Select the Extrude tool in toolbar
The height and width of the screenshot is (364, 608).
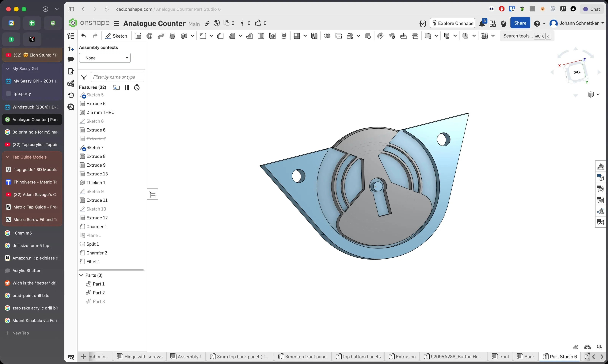coord(138,36)
